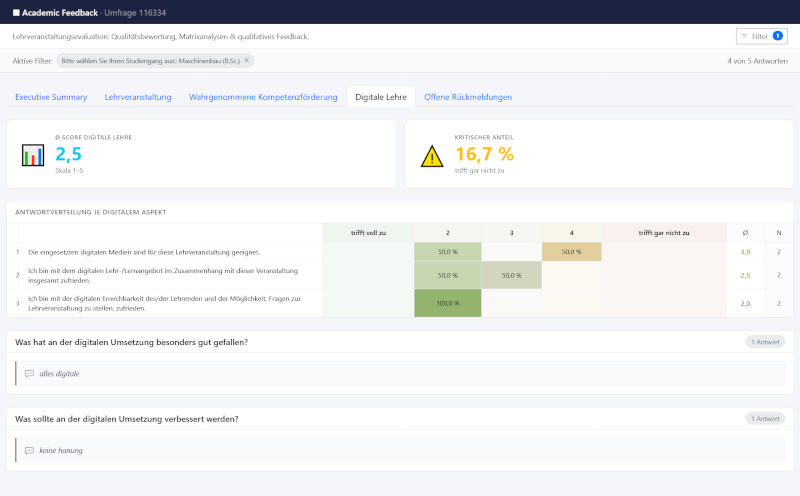The width and height of the screenshot is (800, 496).
Task: Click heading 'Was hat an der digitalen Umsetzung'
Action: [x=131, y=342]
